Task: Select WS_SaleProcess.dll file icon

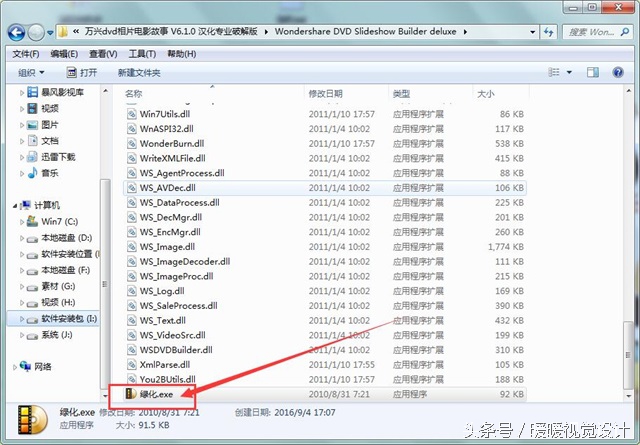Action: (x=131, y=305)
